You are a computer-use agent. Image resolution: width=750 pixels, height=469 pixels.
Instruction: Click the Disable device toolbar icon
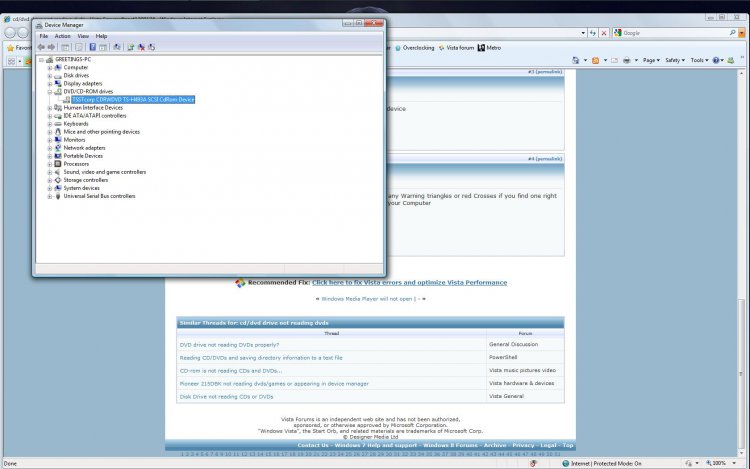coord(152,47)
